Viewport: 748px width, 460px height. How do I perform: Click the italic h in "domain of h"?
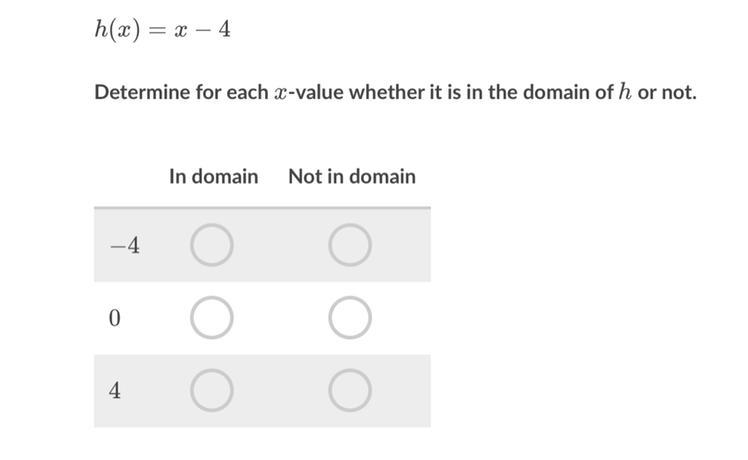(625, 92)
